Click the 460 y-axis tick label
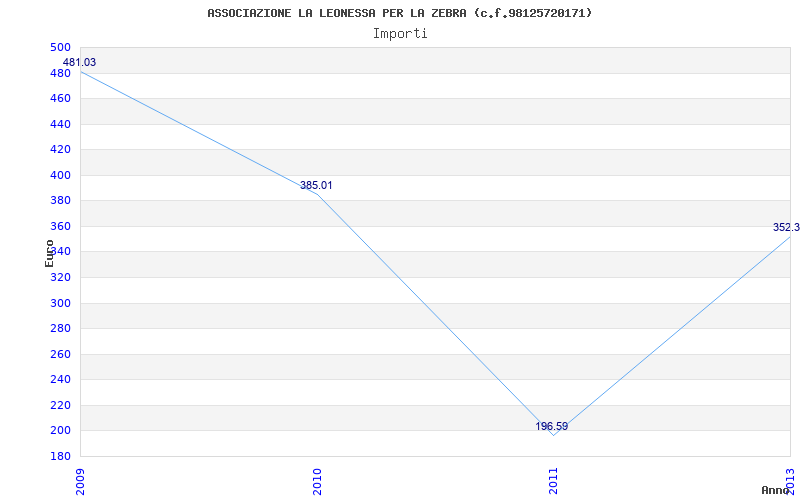Viewport: 800px width, 500px height. 60,98
